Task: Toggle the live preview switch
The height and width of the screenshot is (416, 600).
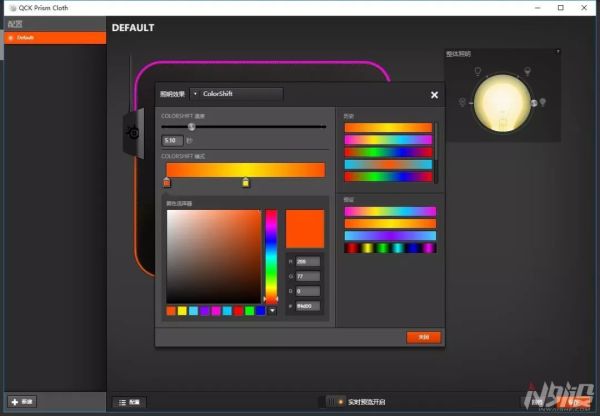Action: (x=334, y=402)
